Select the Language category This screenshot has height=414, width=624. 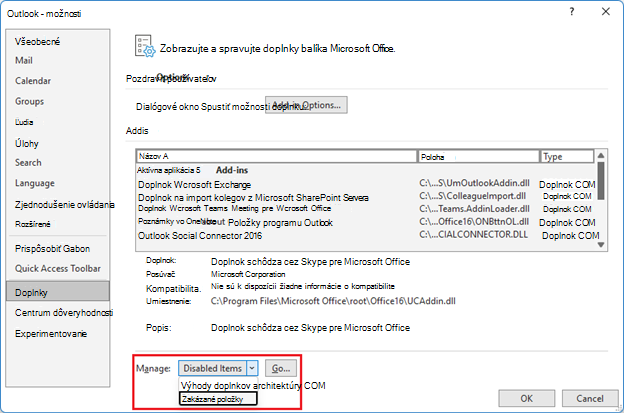tap(35, 183)
